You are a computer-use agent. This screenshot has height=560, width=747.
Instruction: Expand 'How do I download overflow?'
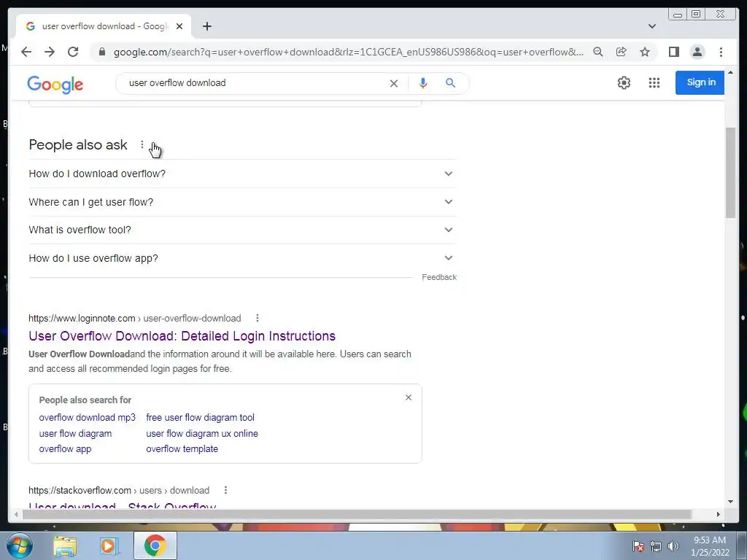tap(242, 174)
